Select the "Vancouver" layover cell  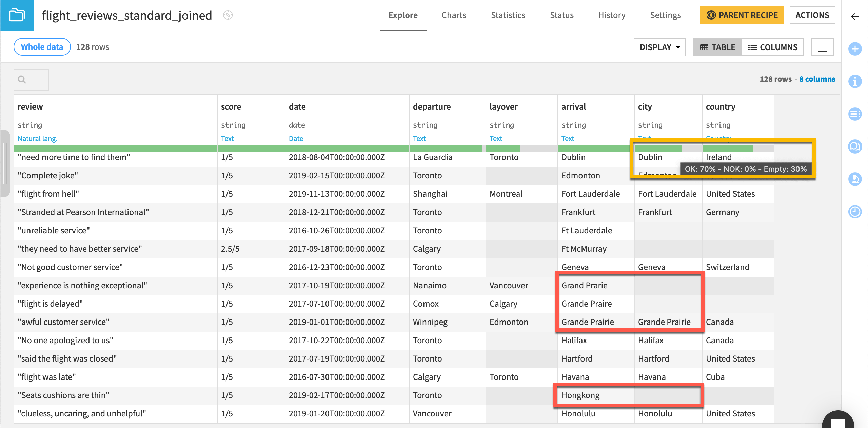pyautogui.click(x=521, y=285)
